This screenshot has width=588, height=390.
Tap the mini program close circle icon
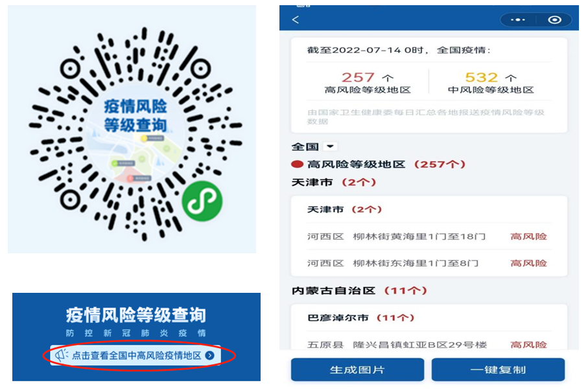tap(555, 19)
